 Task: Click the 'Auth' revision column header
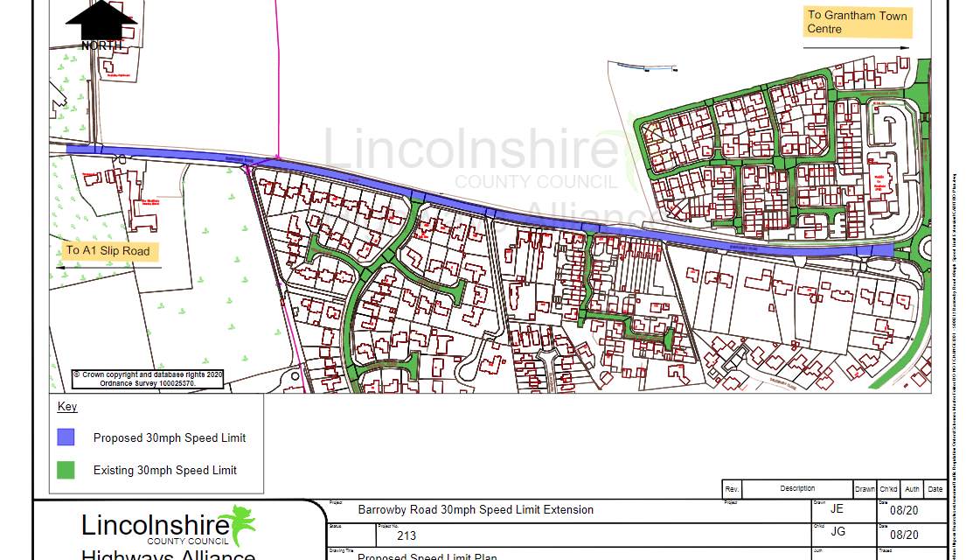coord(913,489)
